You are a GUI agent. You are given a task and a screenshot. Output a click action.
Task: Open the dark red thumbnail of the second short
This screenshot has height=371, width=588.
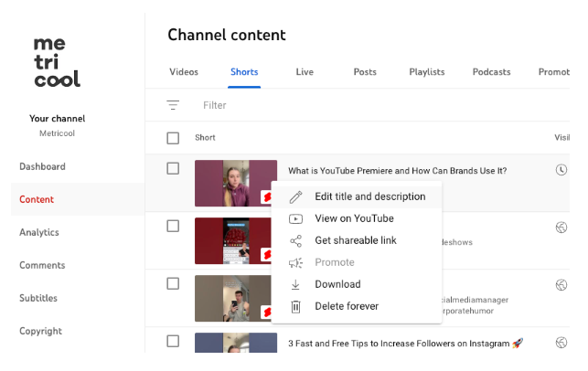(x=233, y=240)
